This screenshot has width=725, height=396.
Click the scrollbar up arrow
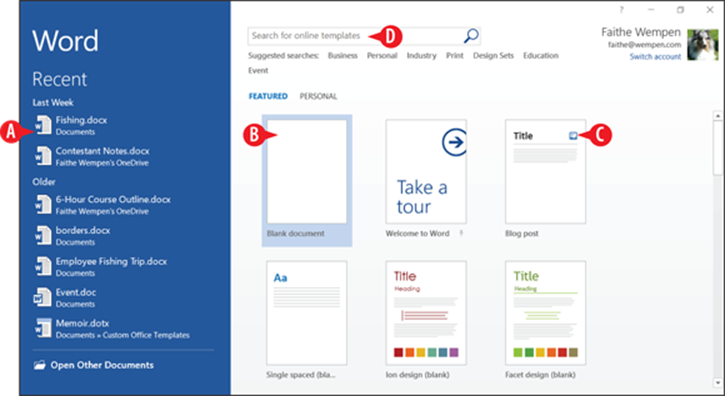click(x=718, y=116)
